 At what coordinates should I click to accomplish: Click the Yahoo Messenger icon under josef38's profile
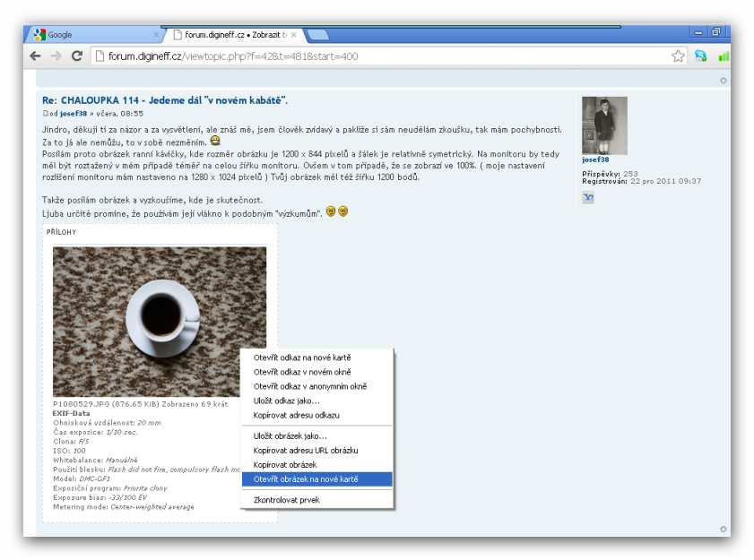pos(588,197)
